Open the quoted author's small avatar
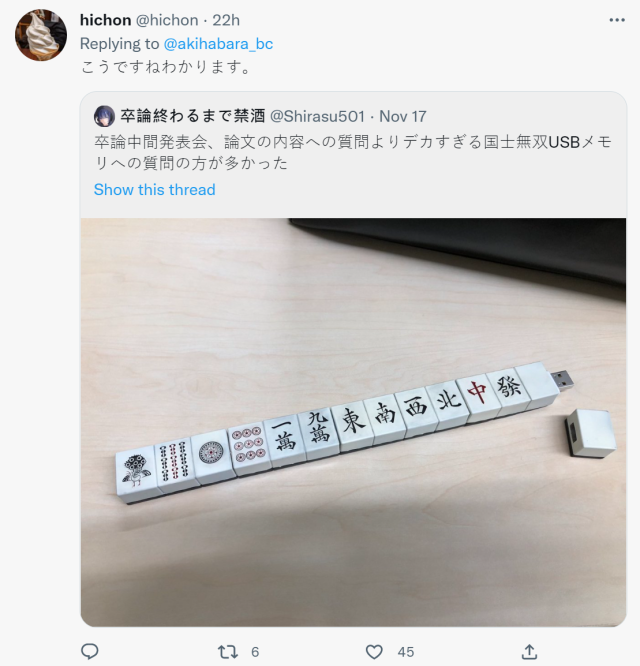640x666 pixels. tap(104, 116)
